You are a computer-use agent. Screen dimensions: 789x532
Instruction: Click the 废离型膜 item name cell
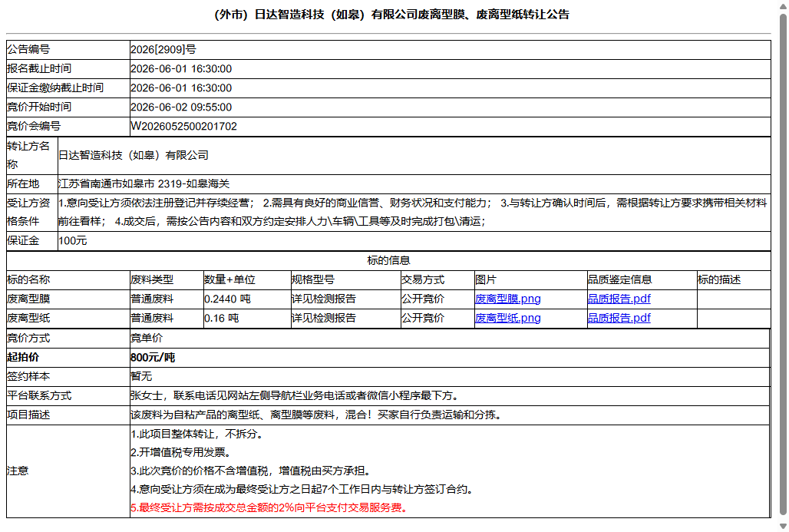coord(68,299)
